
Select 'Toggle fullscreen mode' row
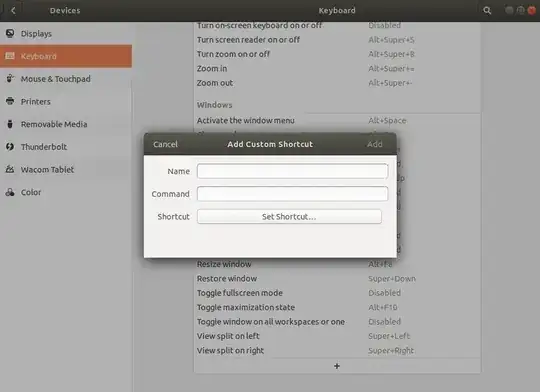pyautogui.click(x=337, y=293)
